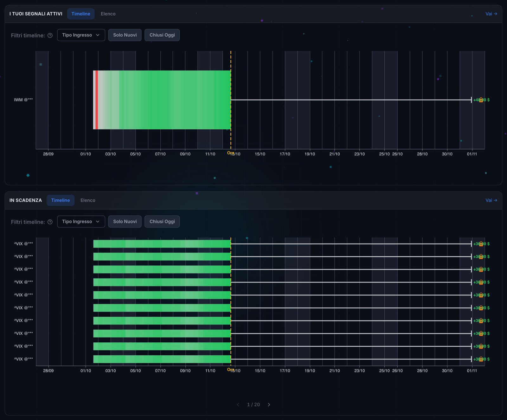Open help icon beside Filtri timeline in In Scadenza
Screen dimensions: 507x420
click(50, 222)
